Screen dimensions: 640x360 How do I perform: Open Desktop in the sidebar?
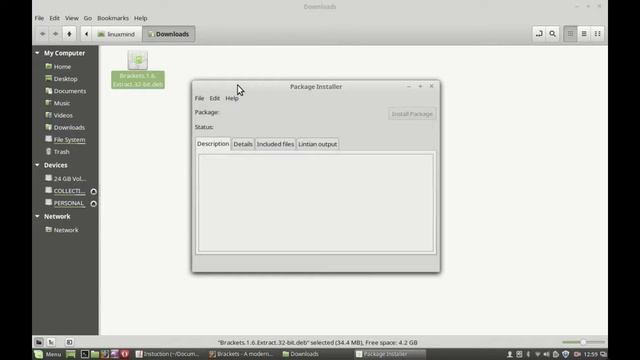pos(65,79)
